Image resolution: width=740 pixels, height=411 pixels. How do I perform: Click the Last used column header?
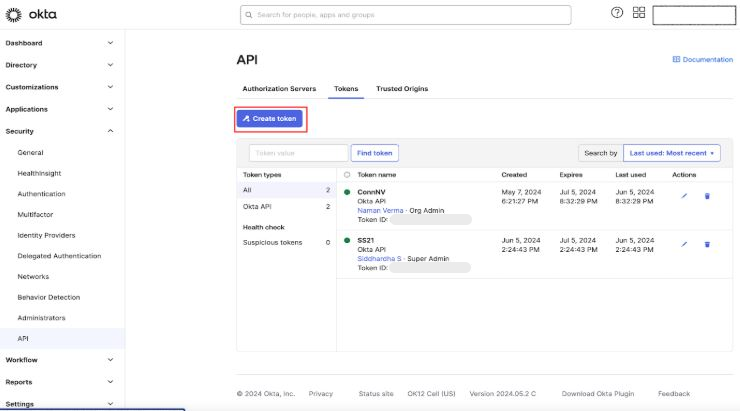[x=631, y=175]
